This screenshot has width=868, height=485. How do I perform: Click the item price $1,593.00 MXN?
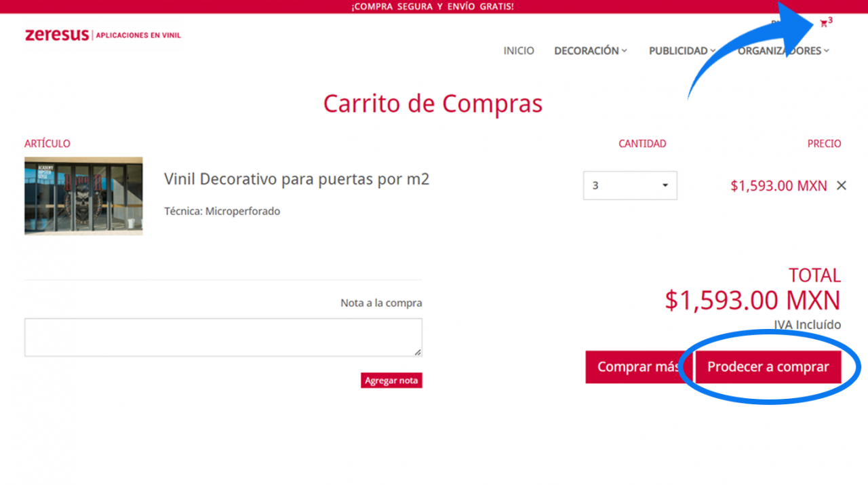tap(778, 185)
